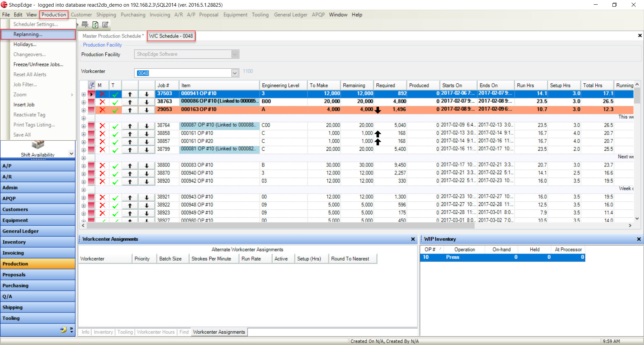Move job 29053 down with arrow
This screenshot has height=345, width=644.
[147, 110]
